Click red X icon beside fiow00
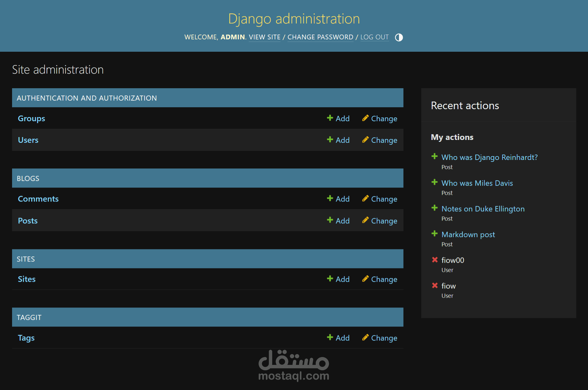Viewport: 588px width, 390px height. tap(435, 260)
